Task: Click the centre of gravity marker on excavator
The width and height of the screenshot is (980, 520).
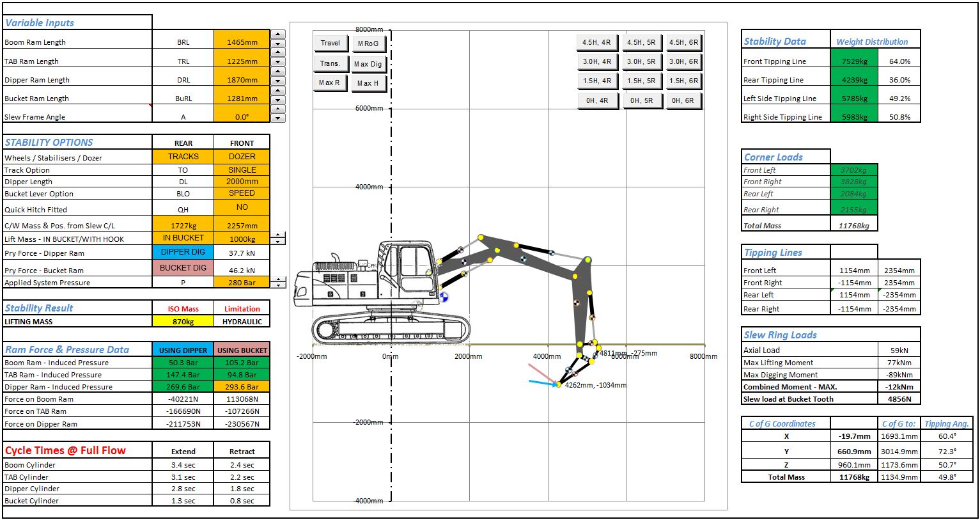Action: tap(442, 297)
